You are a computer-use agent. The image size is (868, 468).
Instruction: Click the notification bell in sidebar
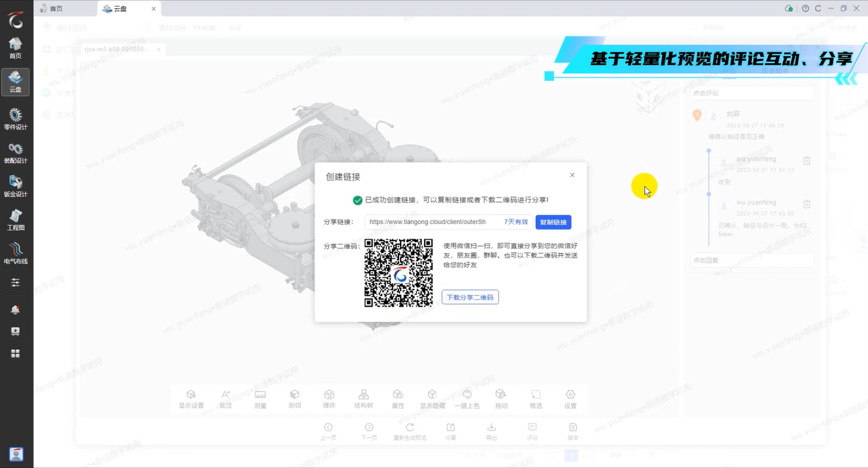pos(15,310)
